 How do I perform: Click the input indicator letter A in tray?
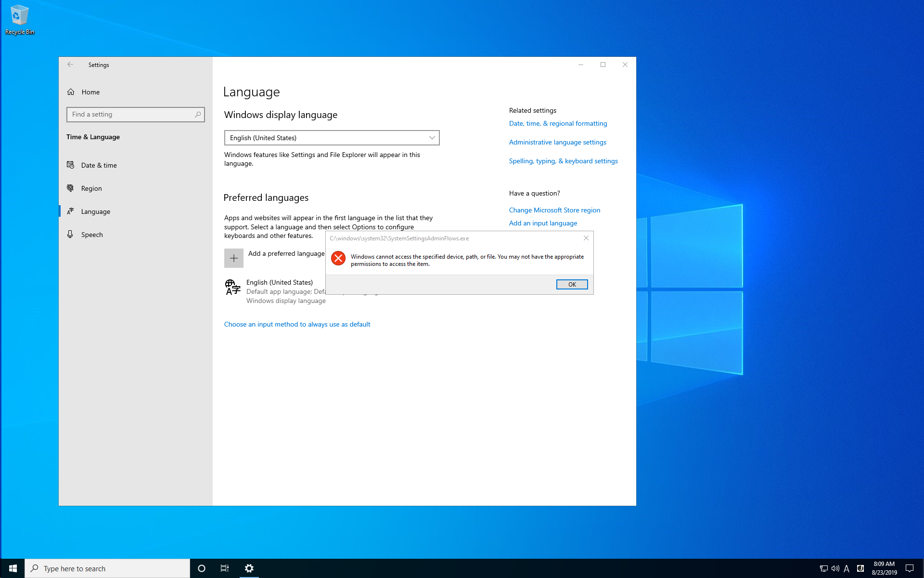click(847, 568)
